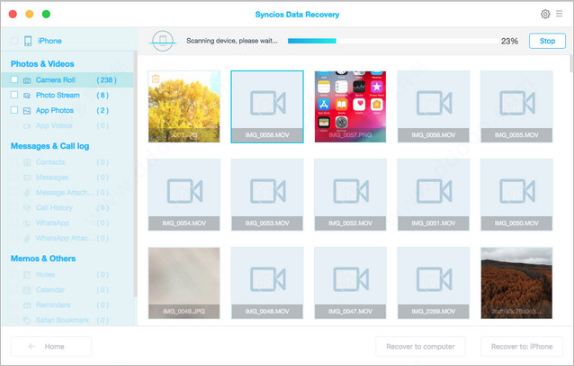Select the IMG_0049.JPG photo thumbnail
Screen dimensions: 574x366
(184, 283)
